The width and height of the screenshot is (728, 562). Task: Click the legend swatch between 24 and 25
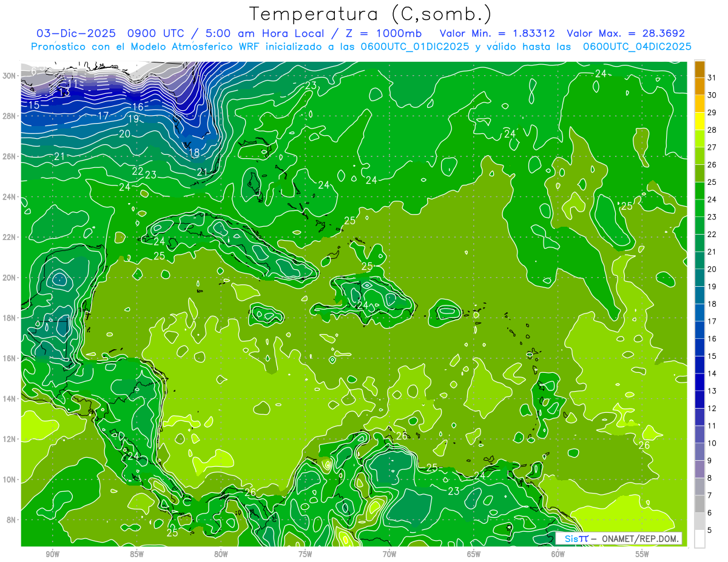[699, 190]
